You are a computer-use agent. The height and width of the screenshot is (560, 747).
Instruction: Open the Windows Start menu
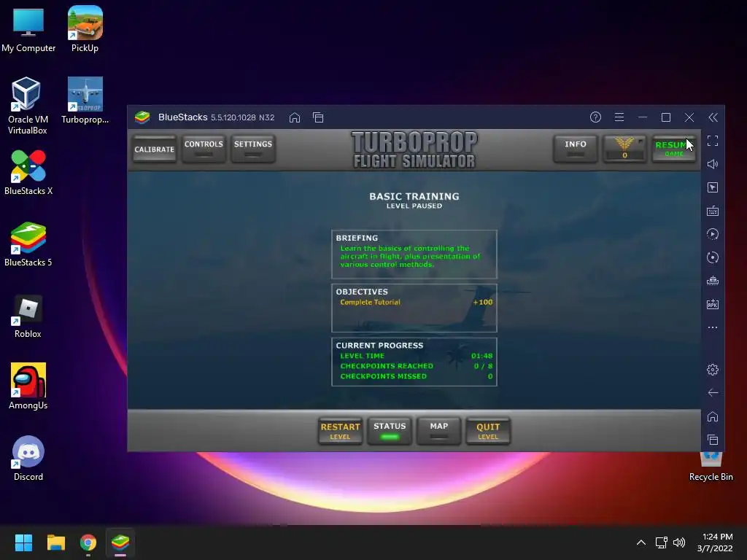pyautogui.click(x=23, y=542)
